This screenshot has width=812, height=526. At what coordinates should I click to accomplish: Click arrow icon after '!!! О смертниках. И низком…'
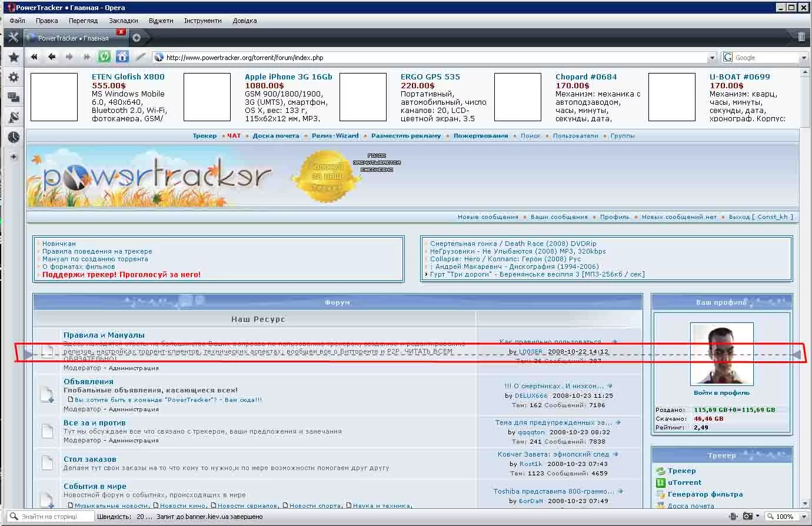tap(610, 387)
